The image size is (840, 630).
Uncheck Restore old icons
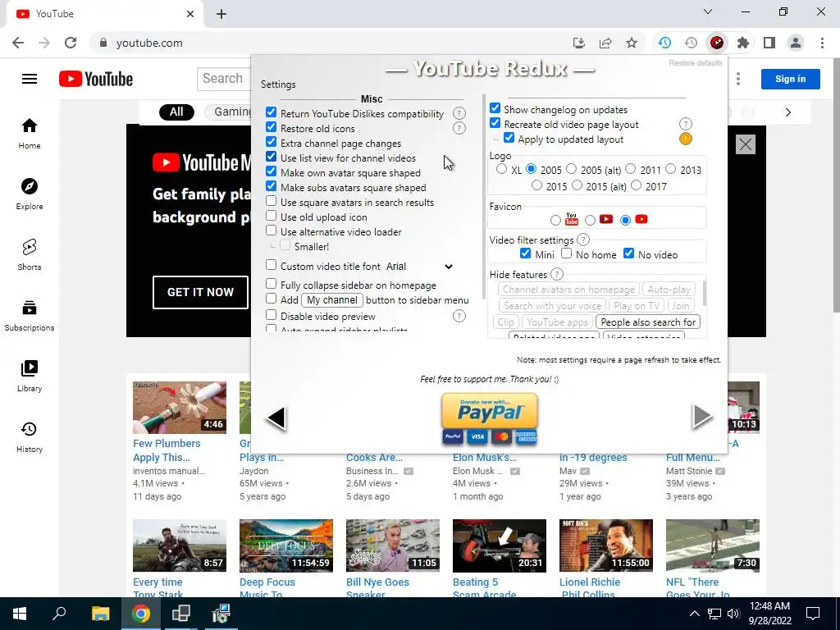coord(271,127)
